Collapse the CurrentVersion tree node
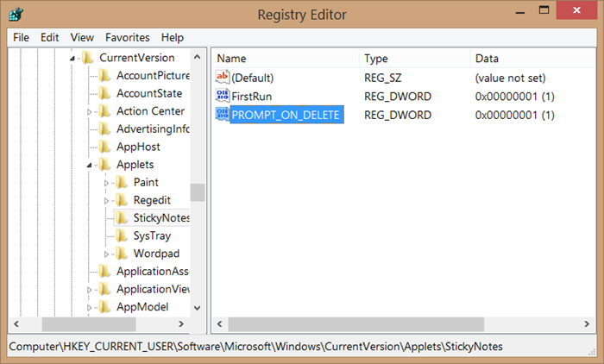 pyautogui.click(x=72, y=58)
